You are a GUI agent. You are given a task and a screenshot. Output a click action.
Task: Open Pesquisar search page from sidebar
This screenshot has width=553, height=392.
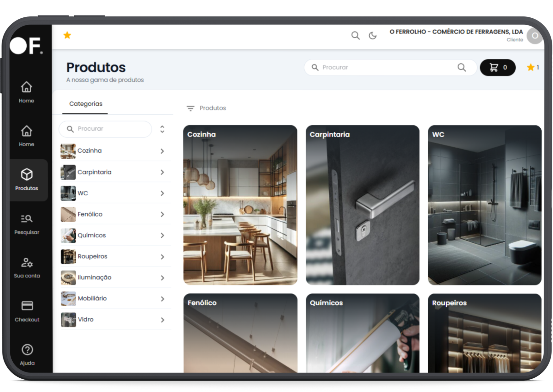[27, 224]
